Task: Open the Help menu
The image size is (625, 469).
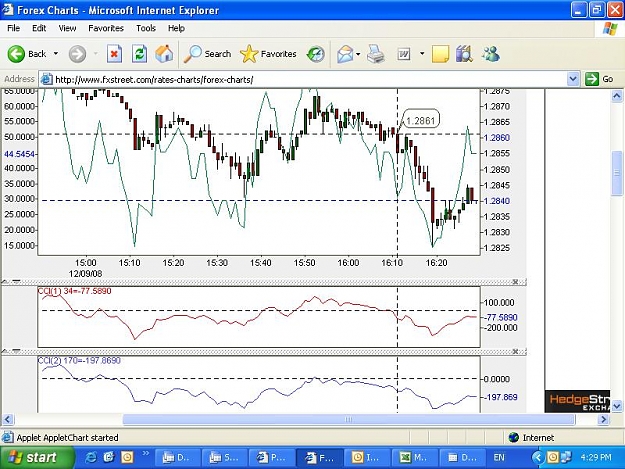Action: 176,28
